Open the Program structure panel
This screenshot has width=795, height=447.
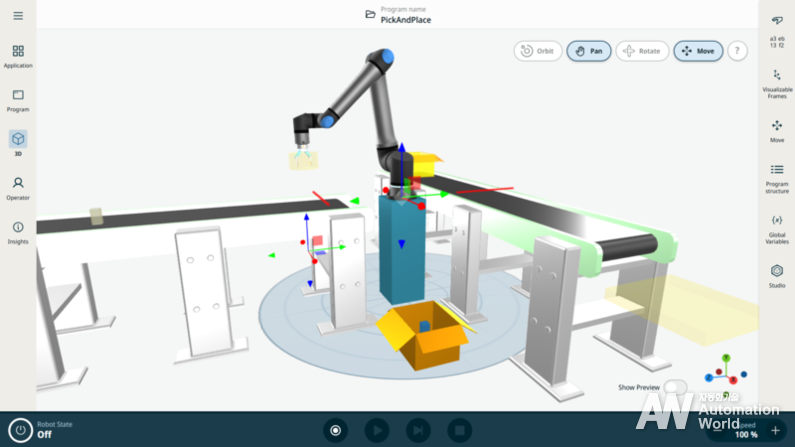point(777,179)
